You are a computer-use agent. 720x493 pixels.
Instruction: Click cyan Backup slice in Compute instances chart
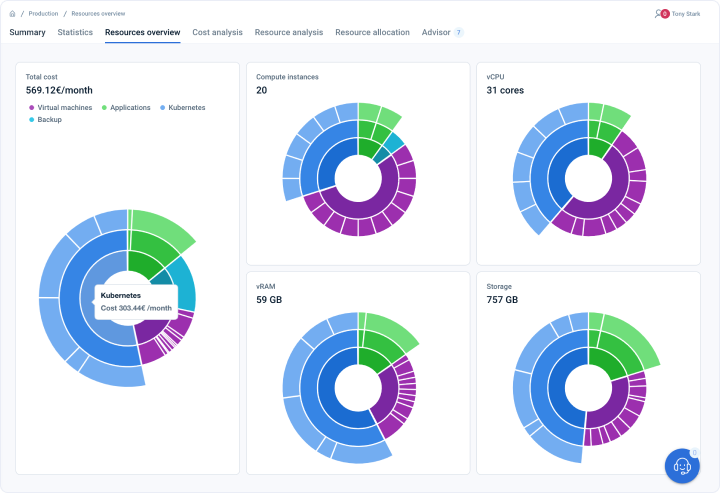[x=394, y=143]
